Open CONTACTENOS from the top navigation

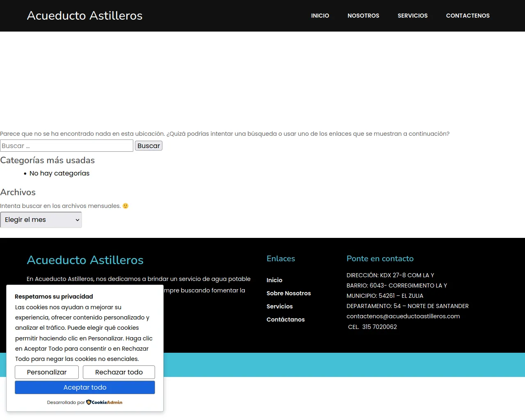(x=468, y=16)
